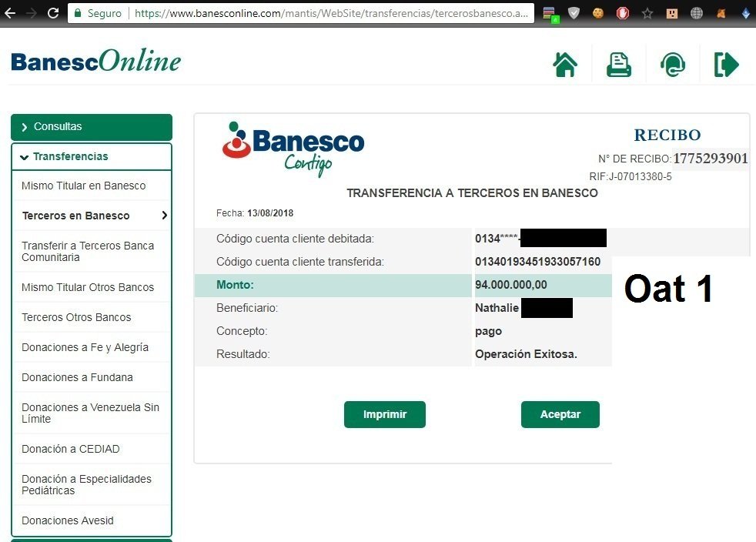Log out using the exit icon

tap(726, 65)
